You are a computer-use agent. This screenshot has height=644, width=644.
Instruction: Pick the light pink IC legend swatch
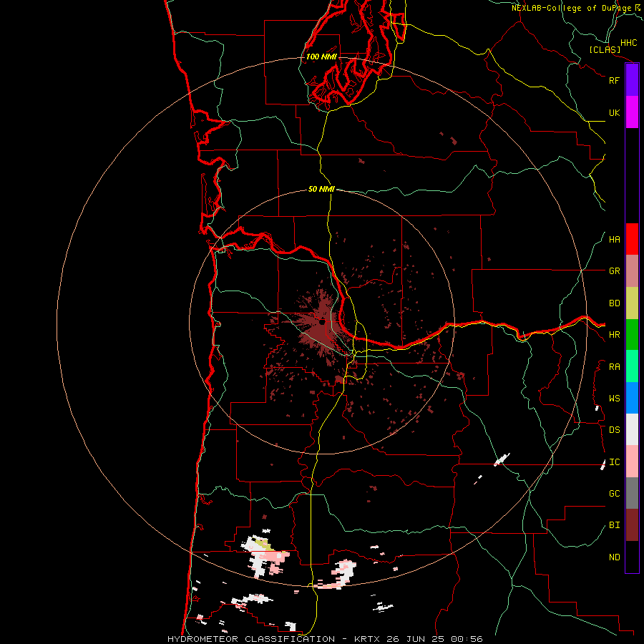632,462
